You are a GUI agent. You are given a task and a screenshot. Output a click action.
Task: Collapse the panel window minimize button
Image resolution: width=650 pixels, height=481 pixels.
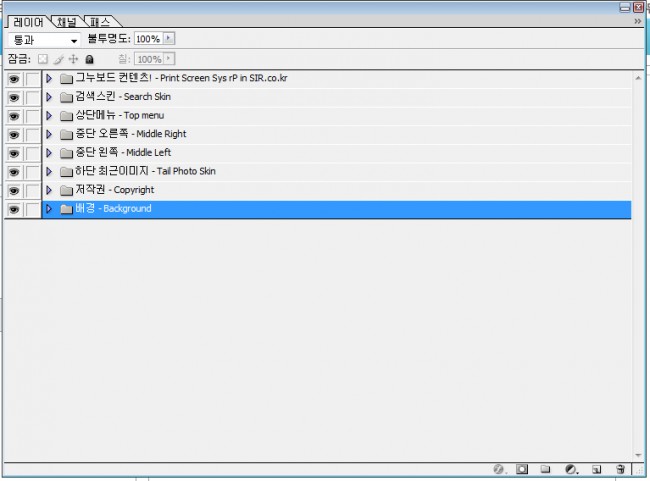point(625,7)
